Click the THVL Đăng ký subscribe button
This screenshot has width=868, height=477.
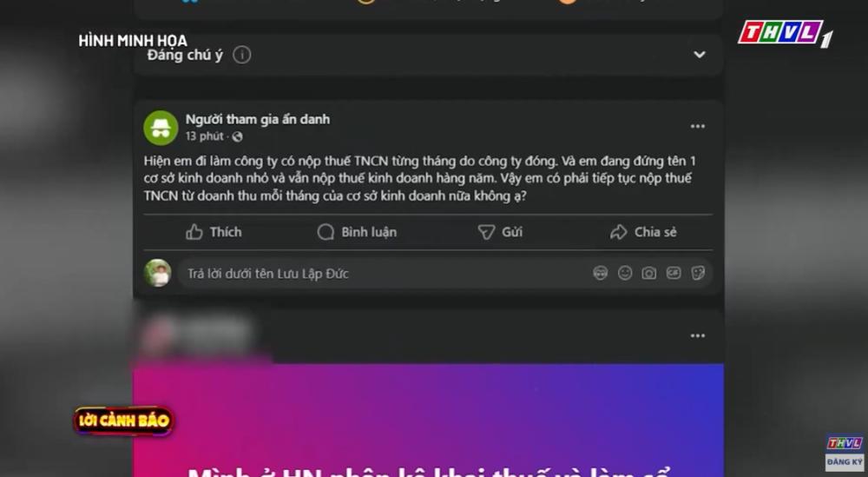pyautogui.click(x=844, y=453)
